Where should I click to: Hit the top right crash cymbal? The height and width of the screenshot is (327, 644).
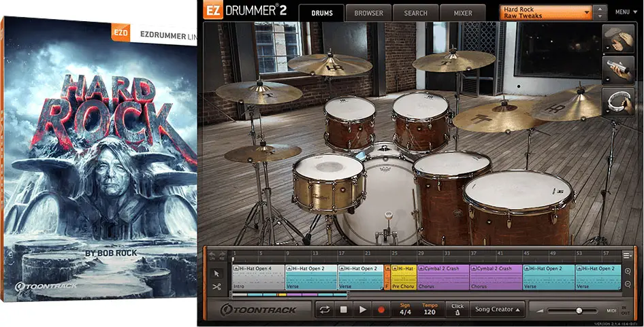[x=453, y=61]
